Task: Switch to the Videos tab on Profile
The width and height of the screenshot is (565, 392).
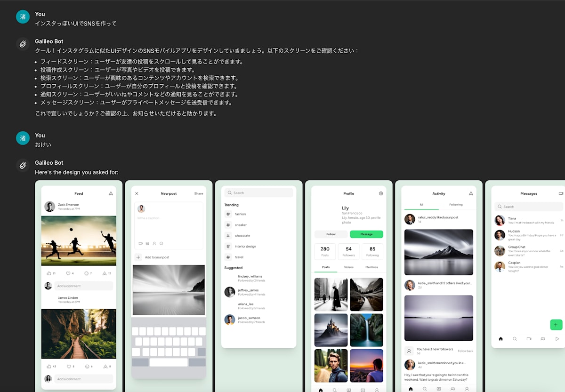Action: pos(348,267)
